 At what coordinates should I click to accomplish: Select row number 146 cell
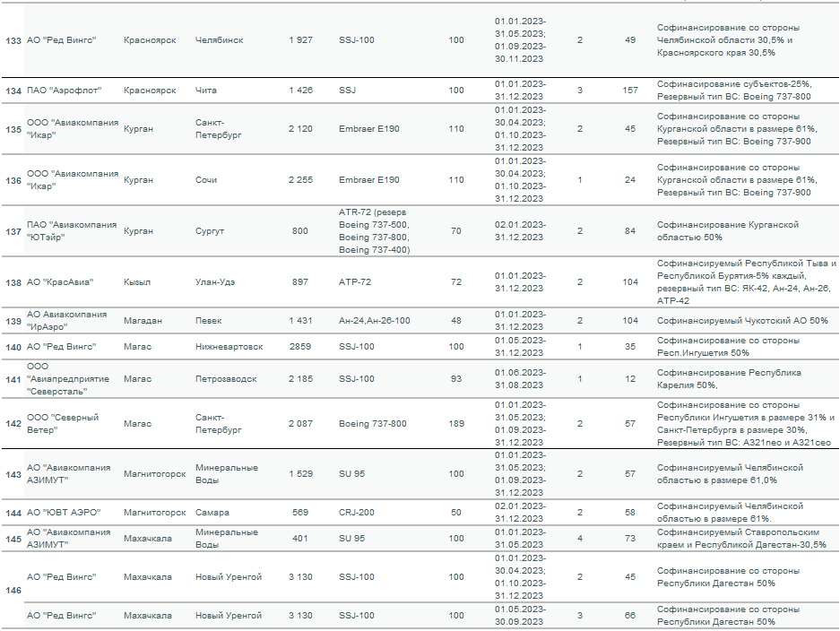click(x=13, y=591)
